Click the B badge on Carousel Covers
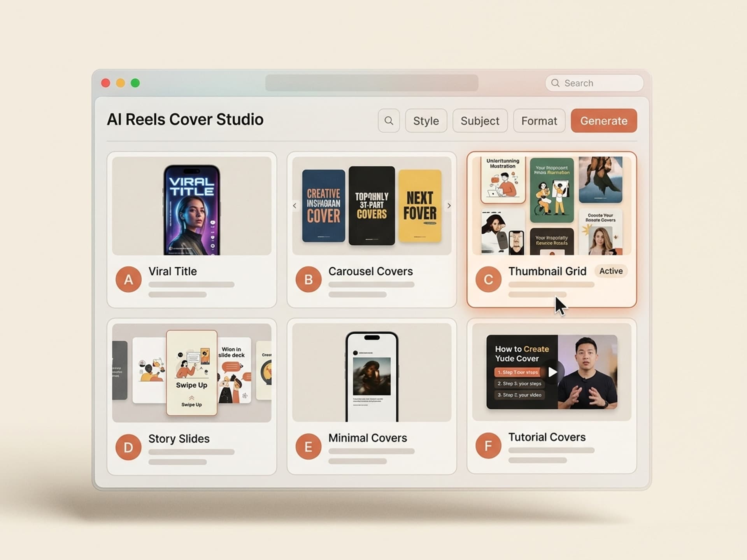Viewport: 747px width, 560px height. 308,279
